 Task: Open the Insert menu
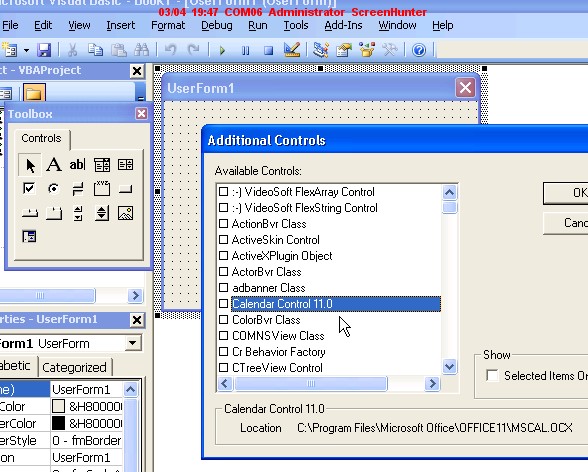[x=120, y=25]
